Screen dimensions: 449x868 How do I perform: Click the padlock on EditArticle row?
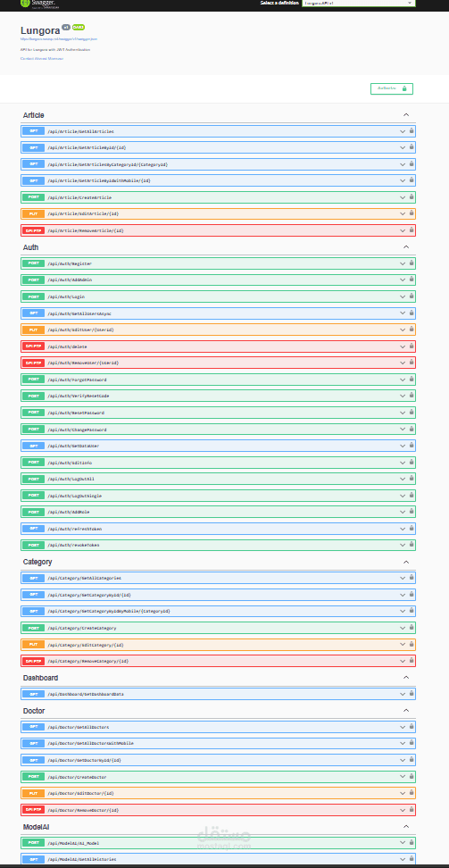click(x=412, y=213)
